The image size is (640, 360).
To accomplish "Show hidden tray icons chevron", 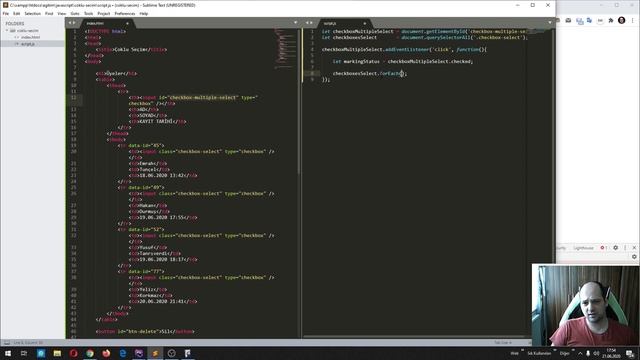I will tap(580, 353).
